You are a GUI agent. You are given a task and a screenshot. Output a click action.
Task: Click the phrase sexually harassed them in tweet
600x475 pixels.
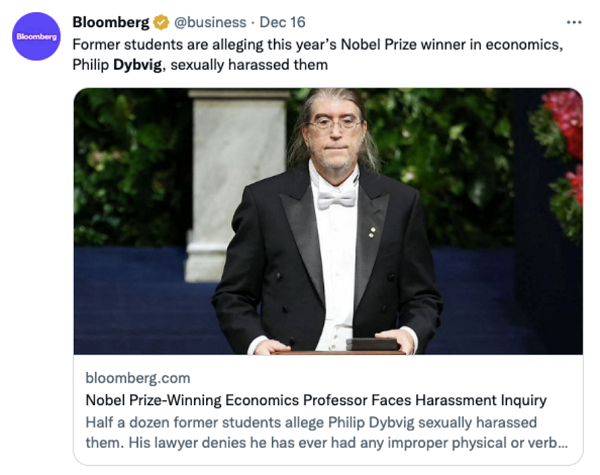coord(249,65)
